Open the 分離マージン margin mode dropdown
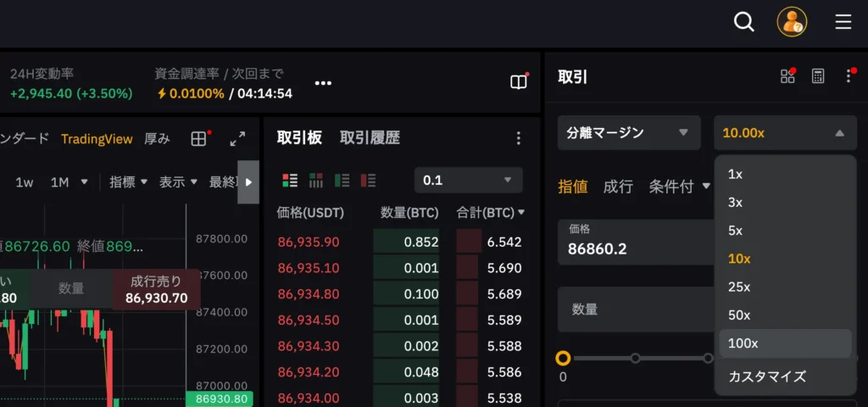Image resolution: width=868 pixels, height=407 pixels. (629, 133)
